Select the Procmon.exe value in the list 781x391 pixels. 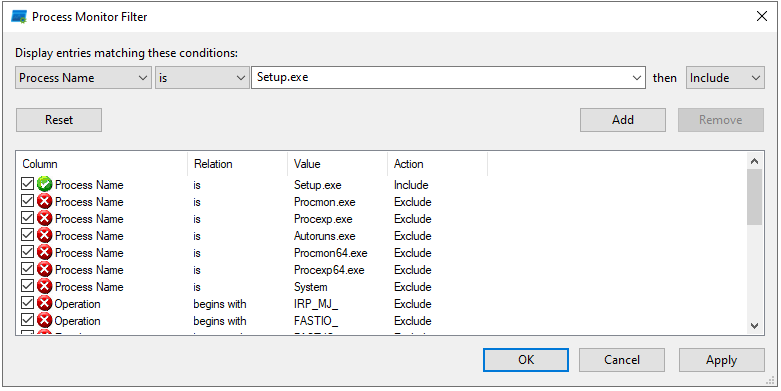324,202
